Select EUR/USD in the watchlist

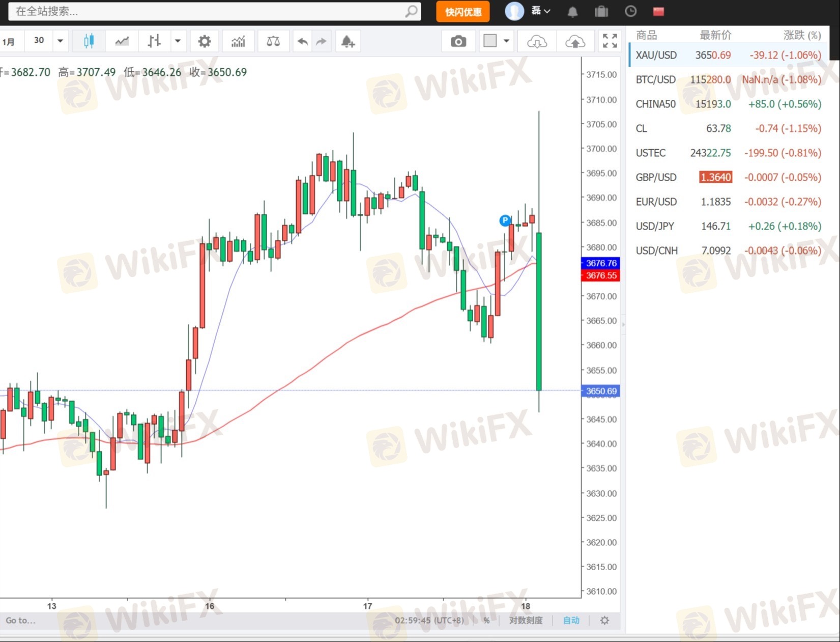[729, 202]
